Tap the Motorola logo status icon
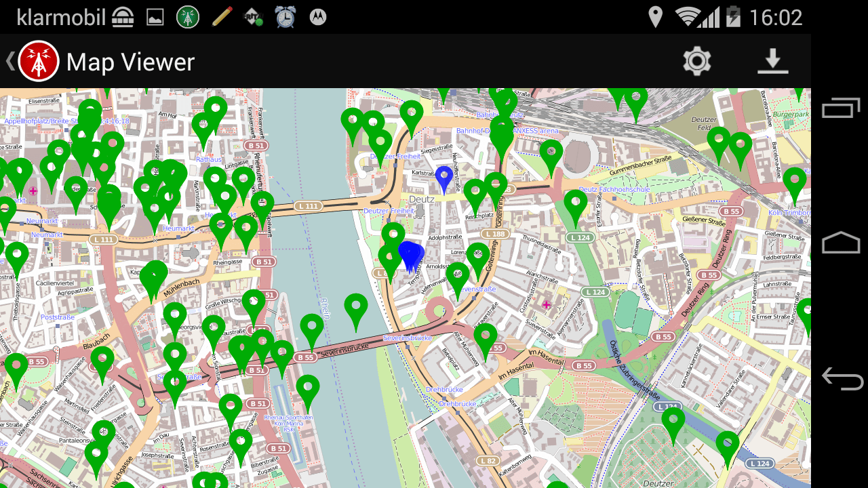The height and width of the screenshot is (488, 868). pos(317,17)
